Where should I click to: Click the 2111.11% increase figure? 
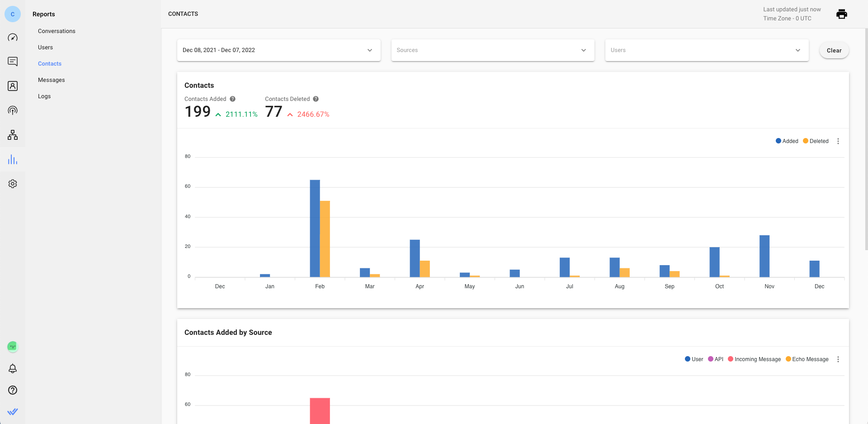[241, 114]
